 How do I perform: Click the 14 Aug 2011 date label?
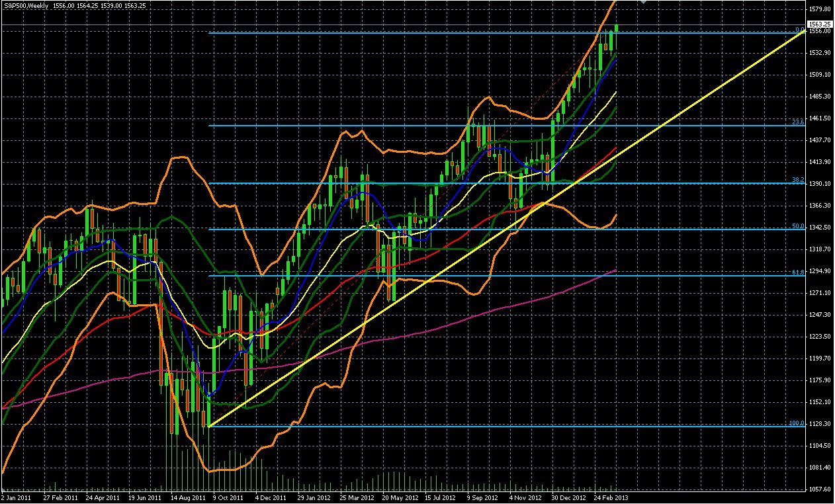pyautogui.click(x=189, y=497)
